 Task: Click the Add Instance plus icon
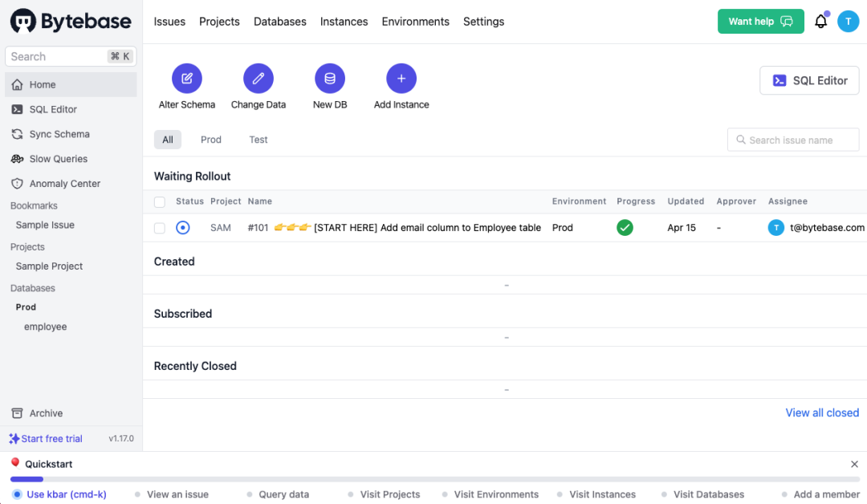[401, 79]
